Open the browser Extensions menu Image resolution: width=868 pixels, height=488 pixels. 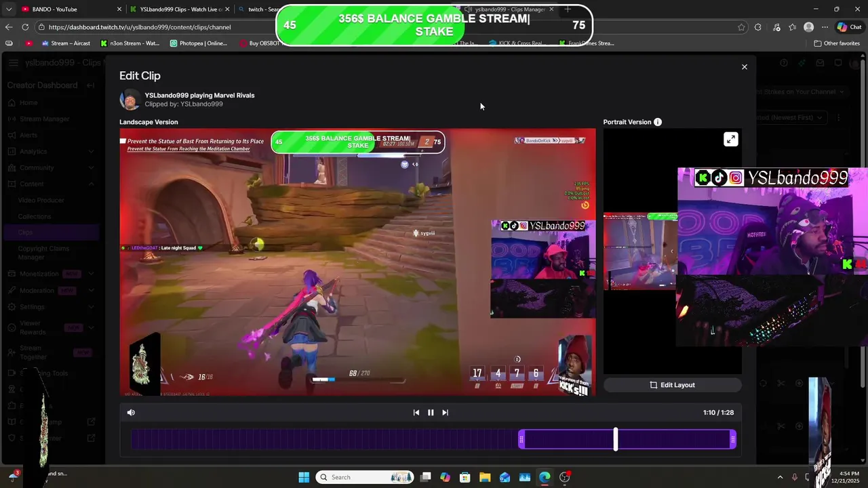pos(758,27)
